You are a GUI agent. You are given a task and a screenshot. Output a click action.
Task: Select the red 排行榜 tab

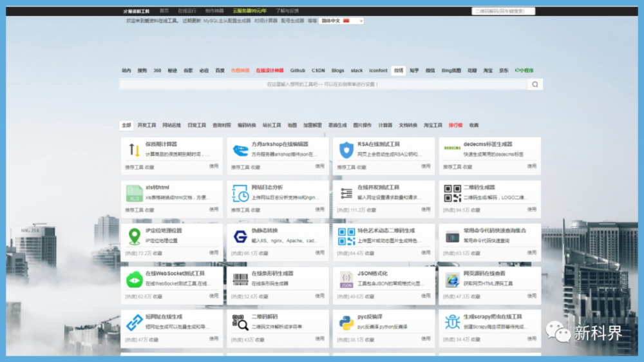pos(455,126)
